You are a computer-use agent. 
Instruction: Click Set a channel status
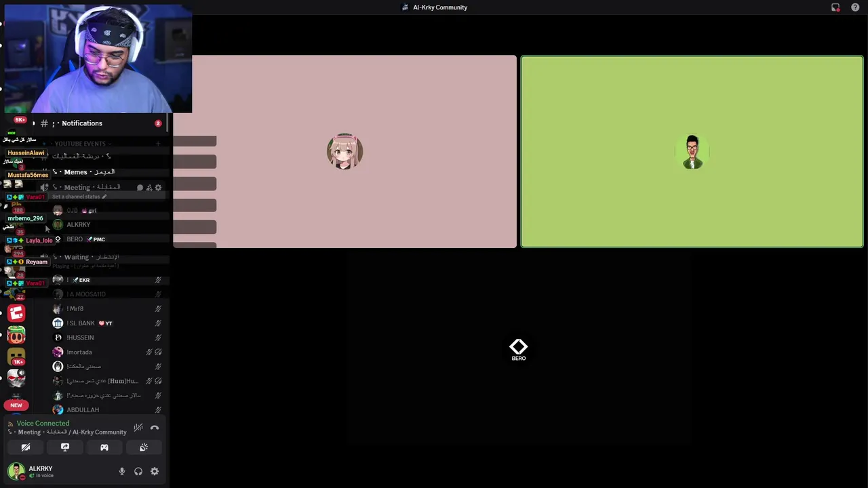click(x=79, y=197)
